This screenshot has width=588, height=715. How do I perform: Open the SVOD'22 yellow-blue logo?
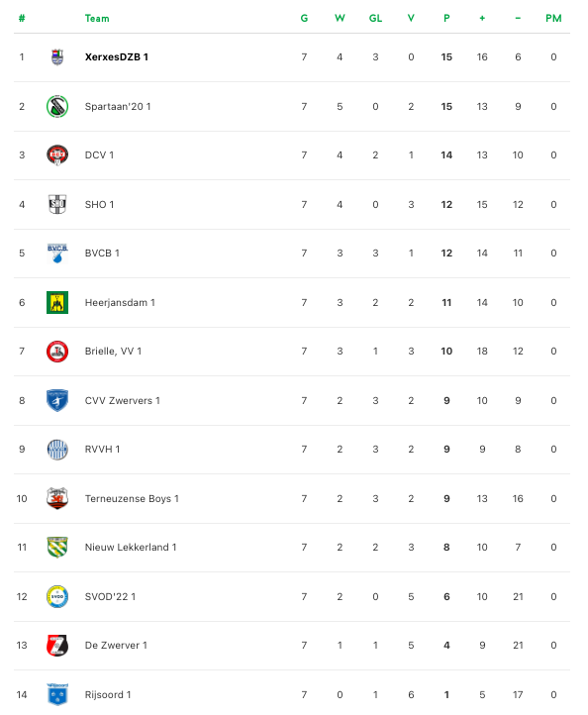tap(57, 597)
